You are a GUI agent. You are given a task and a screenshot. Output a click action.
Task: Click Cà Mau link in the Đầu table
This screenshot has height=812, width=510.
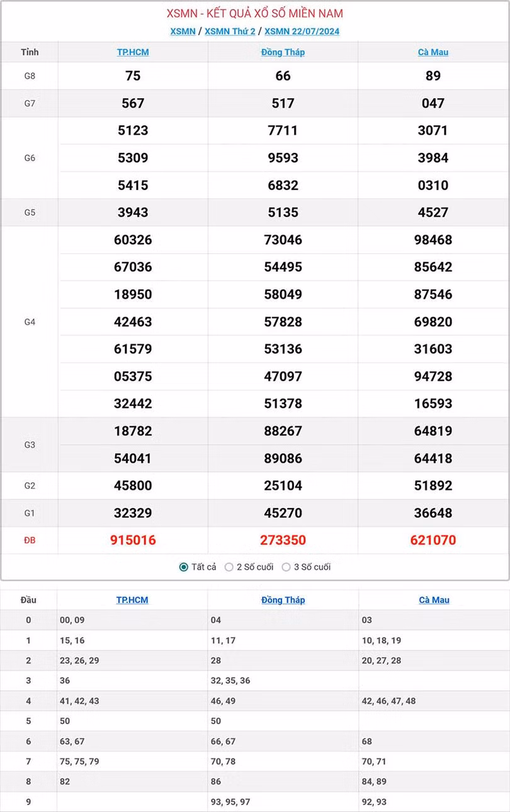(x=434, y=600)
